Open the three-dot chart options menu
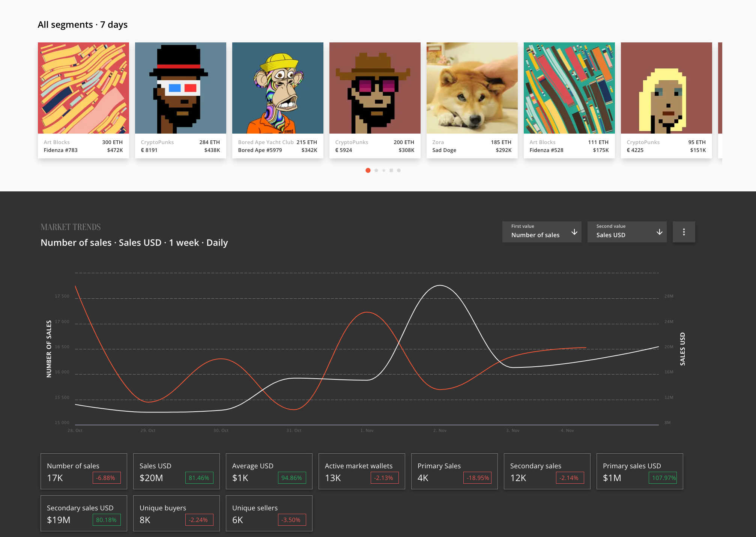Screen dimensions: 756x537 coord(684,232)
